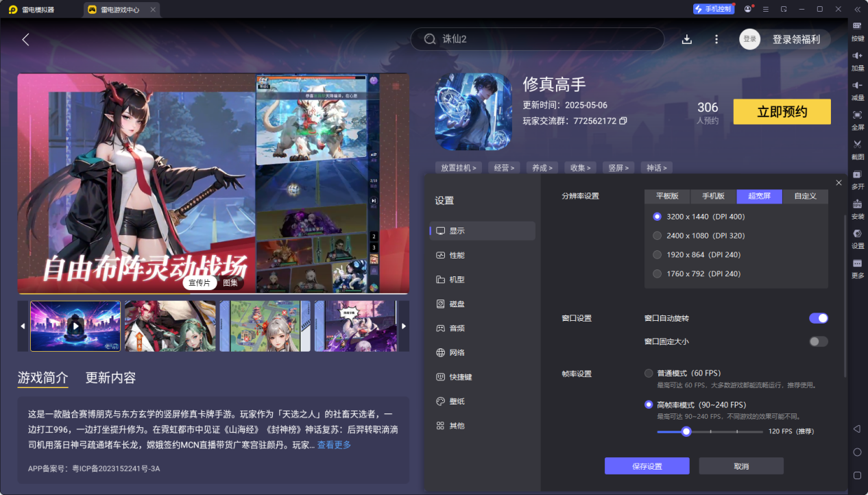Open the three-dot more options menu

tap(716, 39)
